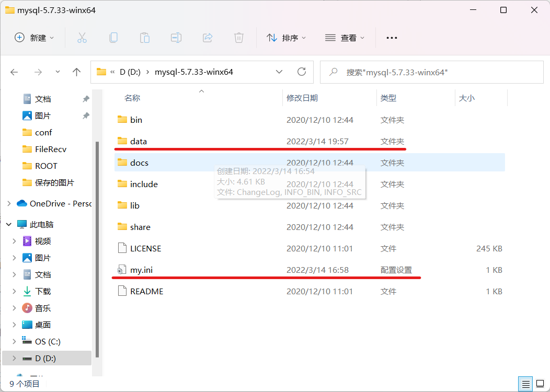Select the share folder icon
The width and height of the screenshot is (550, 392).
pos(122,226)
